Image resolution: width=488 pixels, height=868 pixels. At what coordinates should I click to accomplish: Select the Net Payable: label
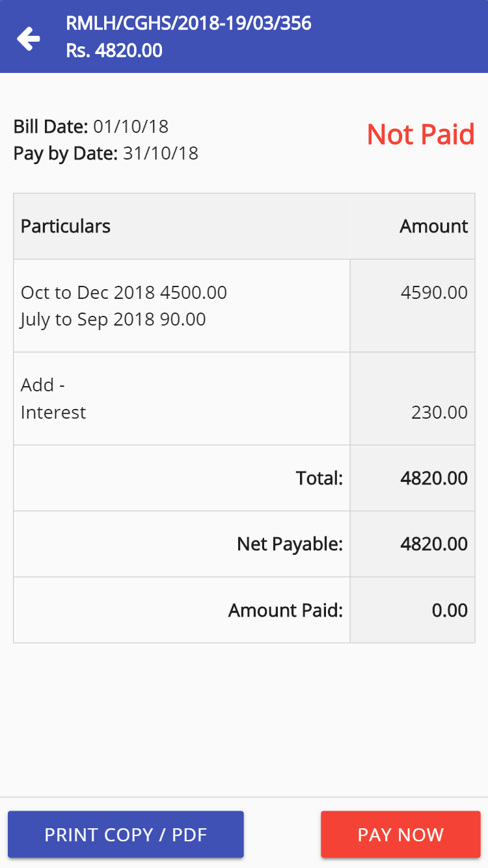click(x=290, y=544)
